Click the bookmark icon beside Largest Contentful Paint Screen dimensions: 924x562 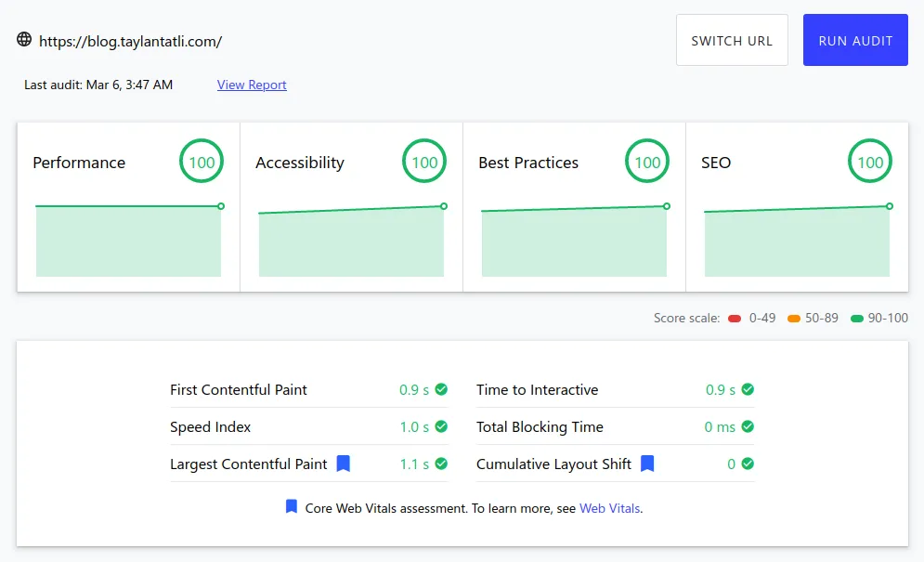(x=342, y=464)
